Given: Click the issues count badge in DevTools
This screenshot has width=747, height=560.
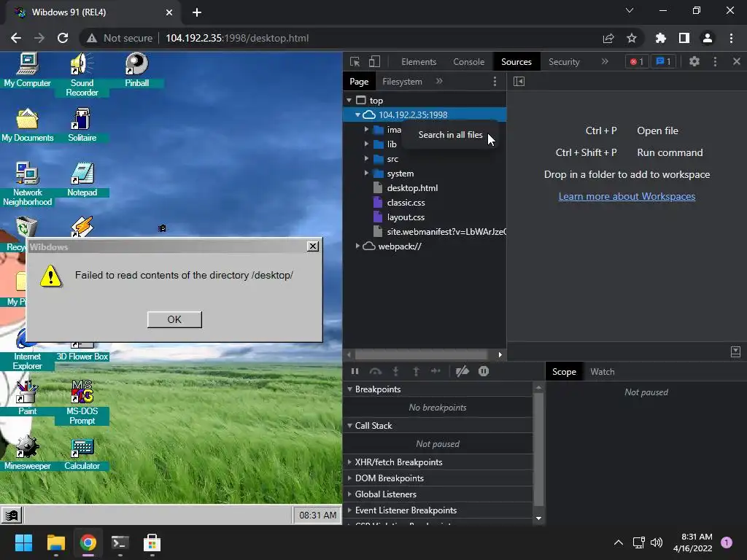Looking at the screenshot, I should (663, 61).
